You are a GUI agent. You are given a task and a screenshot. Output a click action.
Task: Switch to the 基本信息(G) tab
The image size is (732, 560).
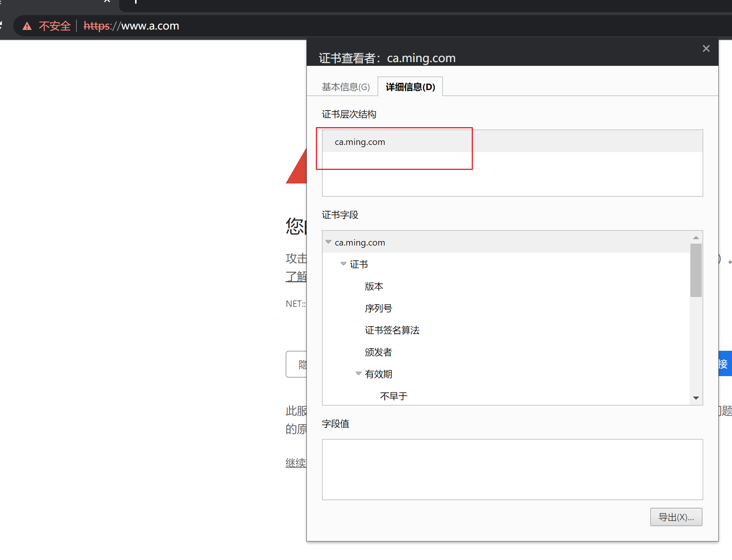[345, 87]
